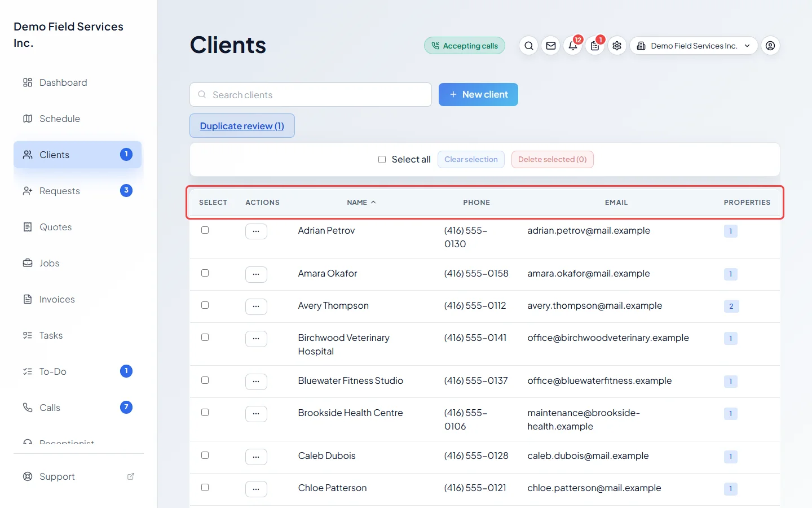Click the To-Do badge showing 1
Image resolution: width=812 pixels, height=508 pixels.
[126, 371]
